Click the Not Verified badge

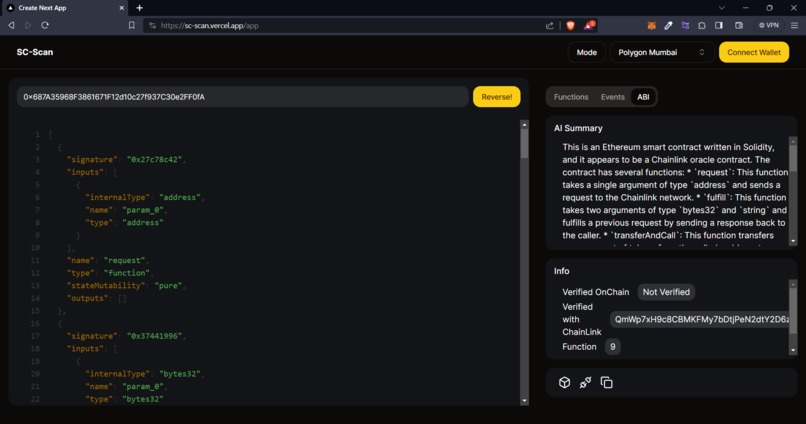666,292
